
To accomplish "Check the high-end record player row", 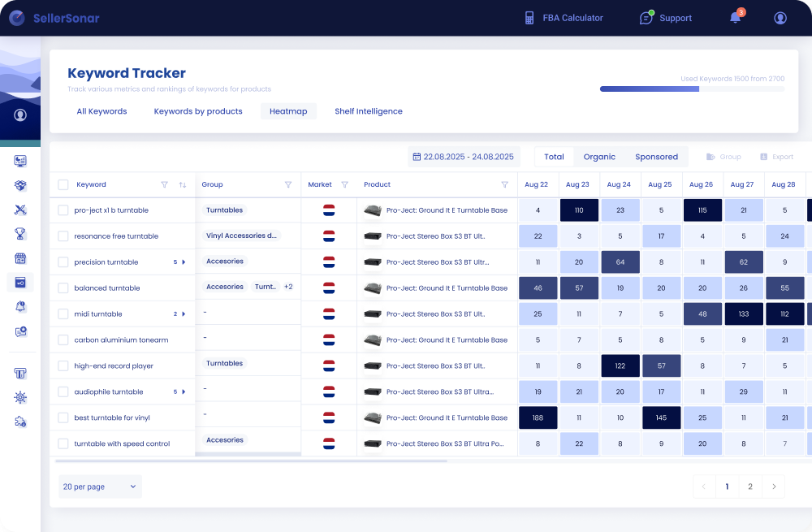I will pyautogui.click(x=63, y=365).
